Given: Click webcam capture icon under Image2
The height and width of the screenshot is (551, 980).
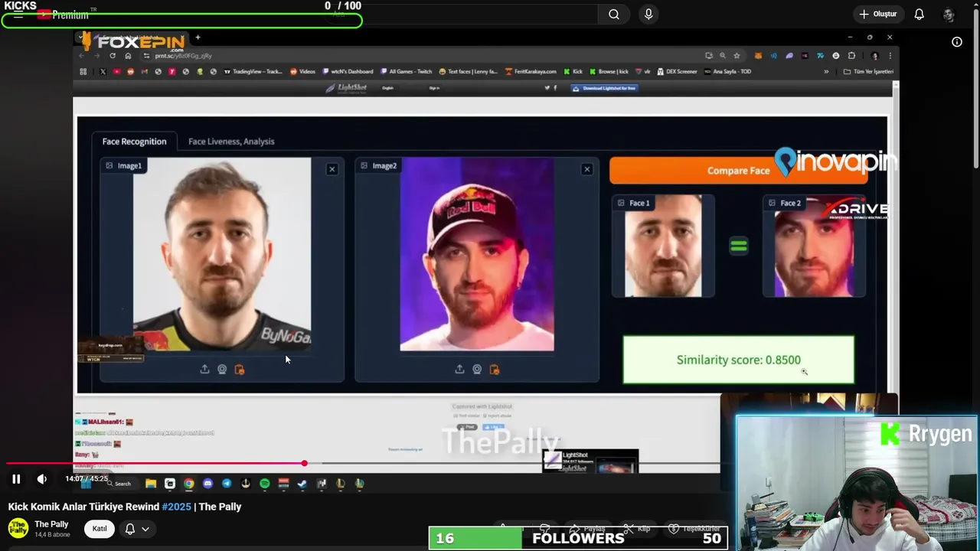Looking at the screenshot, I should [477, 370].
